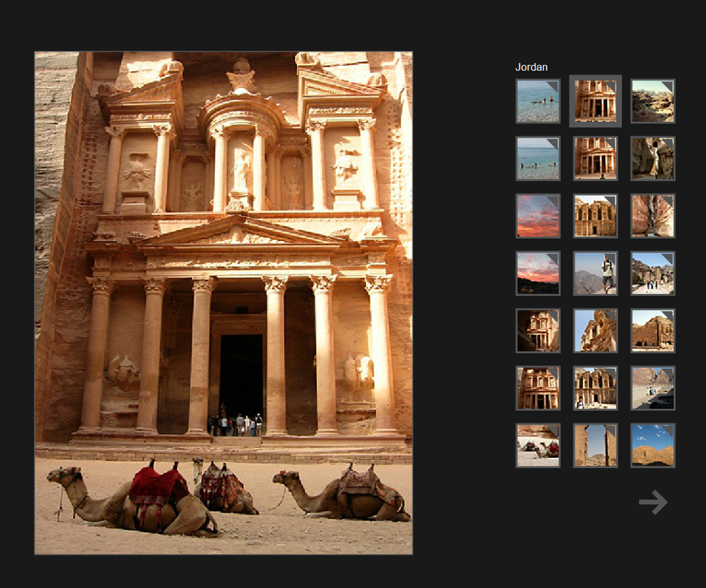The width and height of the screenshot is (706, 588).
Task: Open Treasury thumbnail with silhouetted person below
Action: [595, 159]
